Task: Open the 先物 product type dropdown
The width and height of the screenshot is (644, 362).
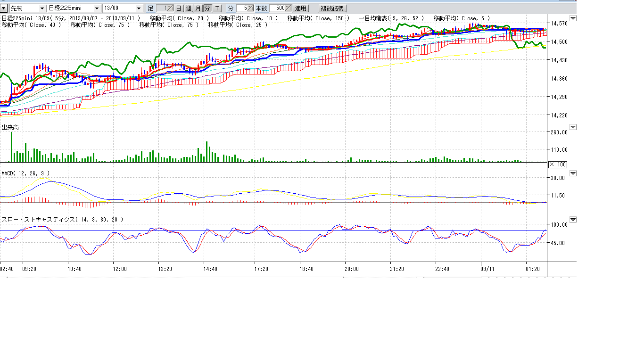Action: pyautogui.click(x=42, y=8)
